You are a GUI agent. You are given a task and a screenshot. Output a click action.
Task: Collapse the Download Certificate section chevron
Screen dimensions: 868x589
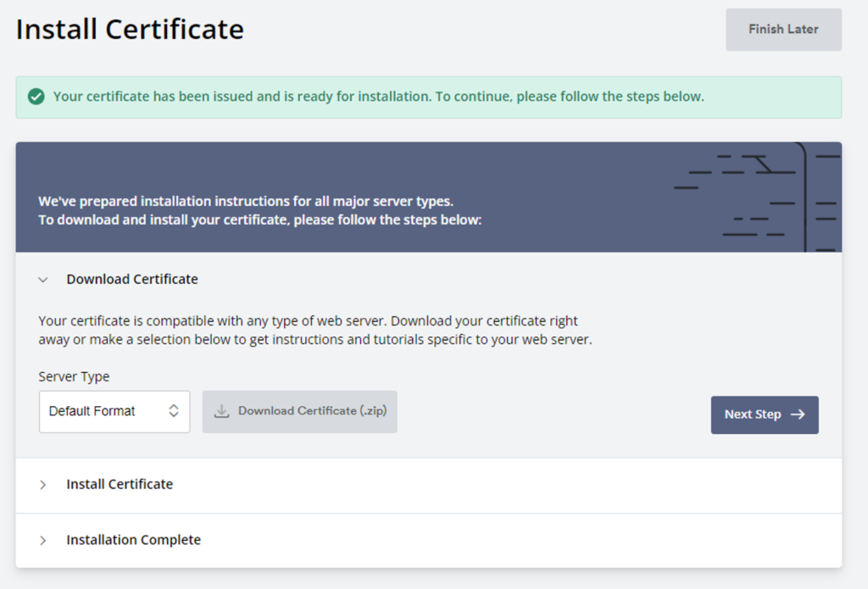point(43,280)
